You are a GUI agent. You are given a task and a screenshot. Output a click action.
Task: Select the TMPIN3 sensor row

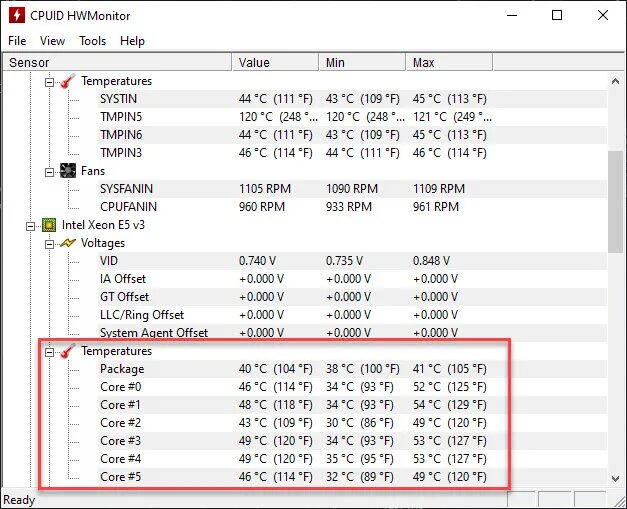coord(352,153)
